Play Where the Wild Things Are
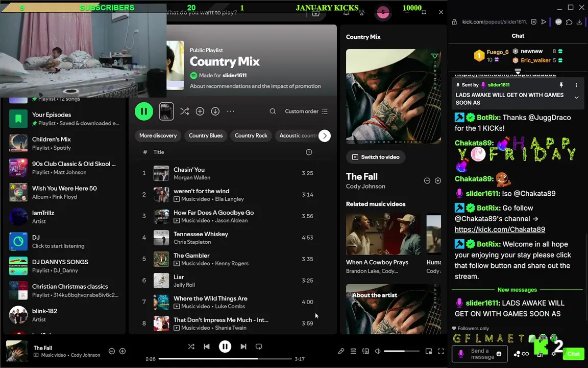This screenshot has width=588, height=368. (x=233, y=302)
